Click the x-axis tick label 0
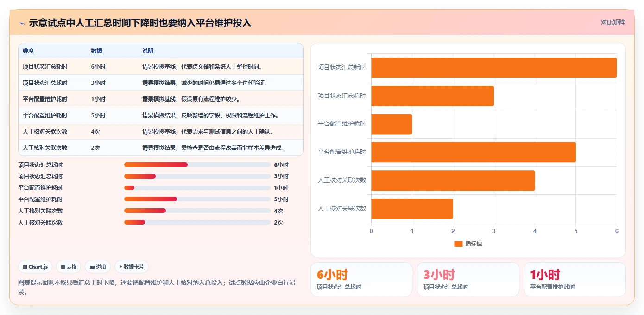644x315 pixels. click(x=371, y=231)
